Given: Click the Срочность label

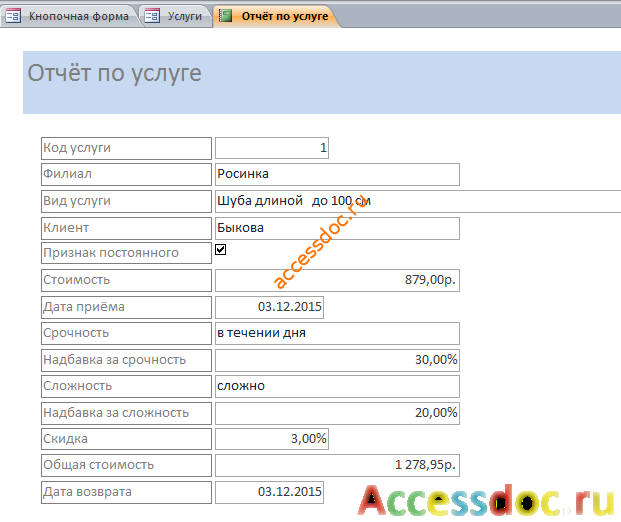Looking at the screenshot, I should pyautogui.click(x=126, y=333).
